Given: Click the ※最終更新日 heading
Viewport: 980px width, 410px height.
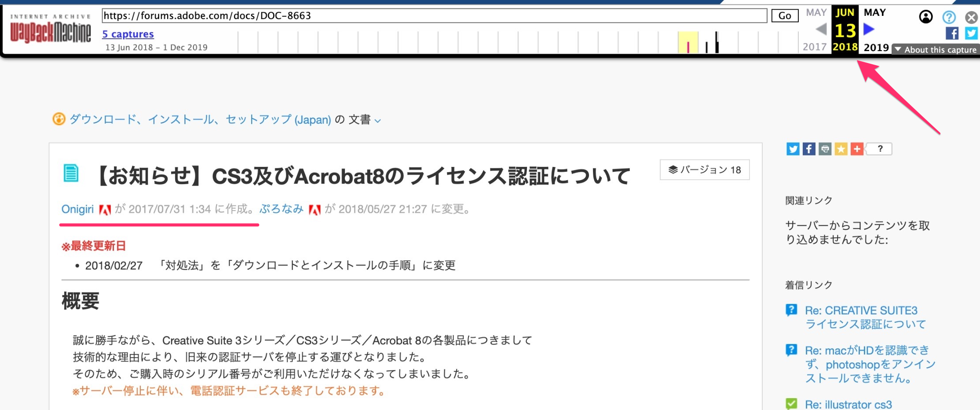Looking at the screenshot, I should pyautogui.click(x=94, y=246).
